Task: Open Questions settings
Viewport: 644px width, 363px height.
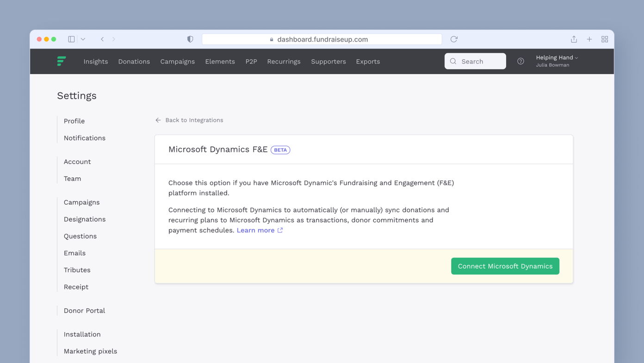Action: [x=80, y=236]
